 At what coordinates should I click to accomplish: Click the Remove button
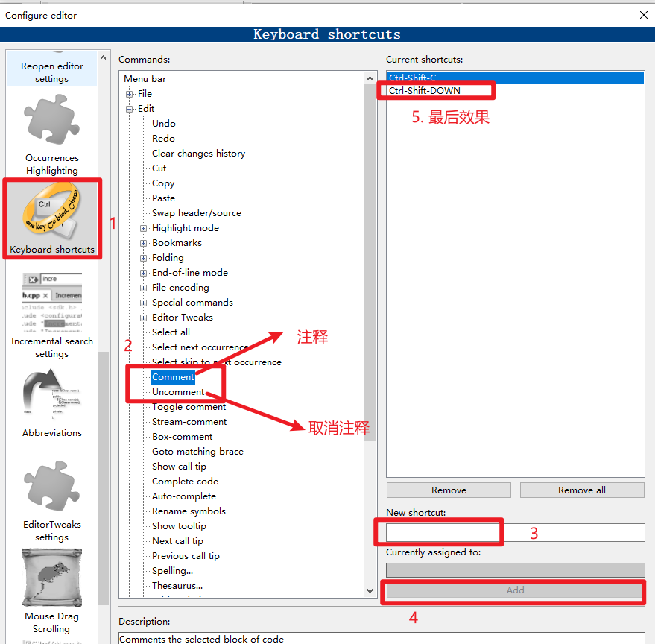pos(449,490)
